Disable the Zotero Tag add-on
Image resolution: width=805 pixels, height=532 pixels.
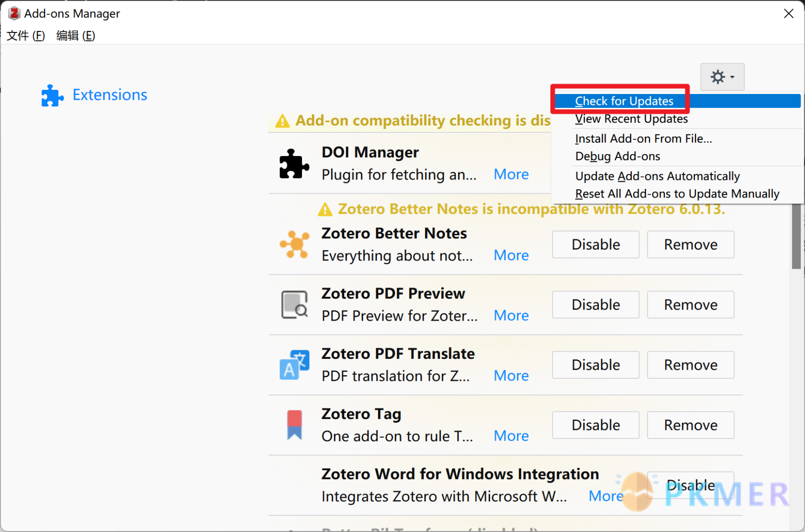pyautogui.click(x=596, y=425)
